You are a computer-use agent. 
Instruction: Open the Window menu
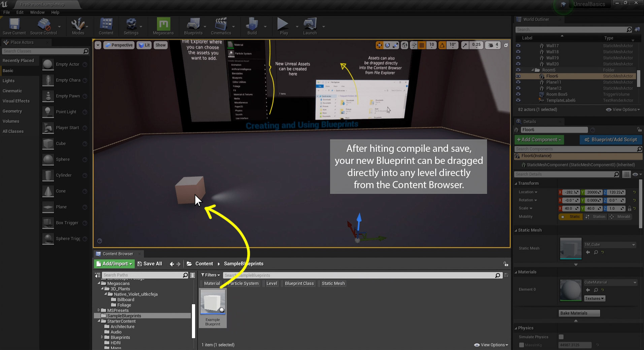click(37, 12)
